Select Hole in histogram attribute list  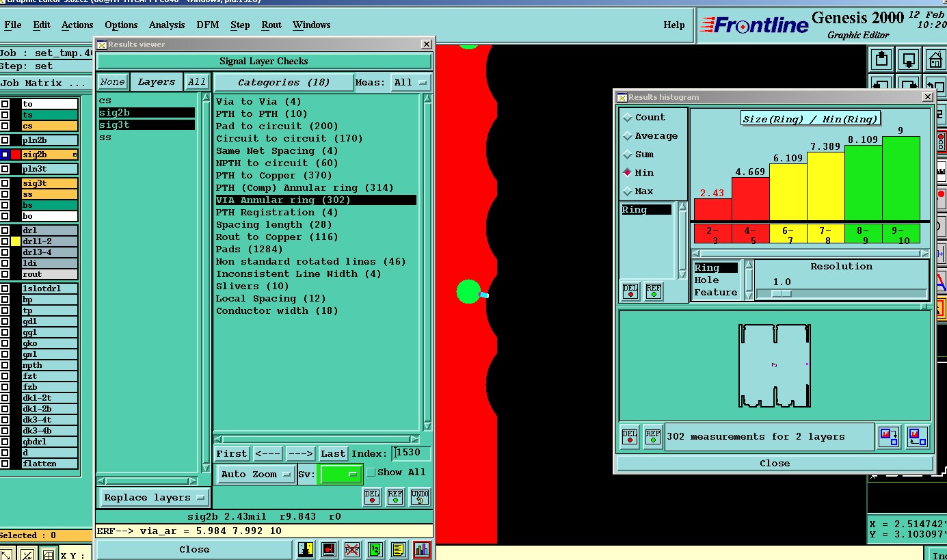tap(706, 280)
